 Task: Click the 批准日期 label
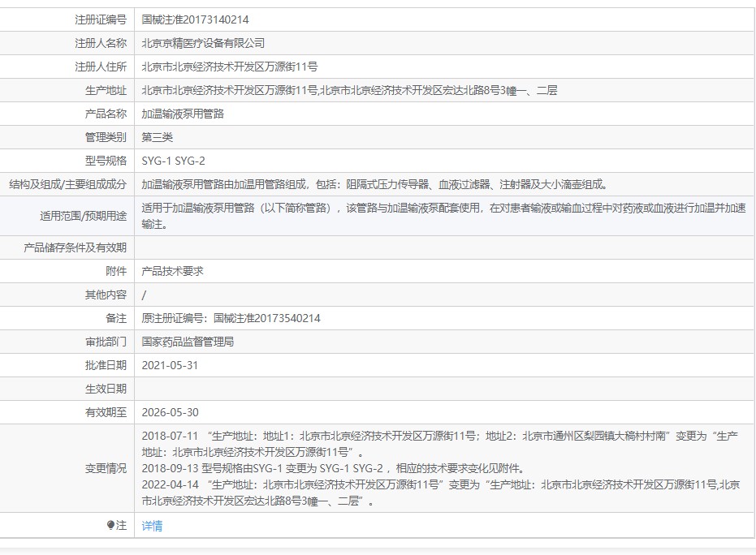click(106, 366)
